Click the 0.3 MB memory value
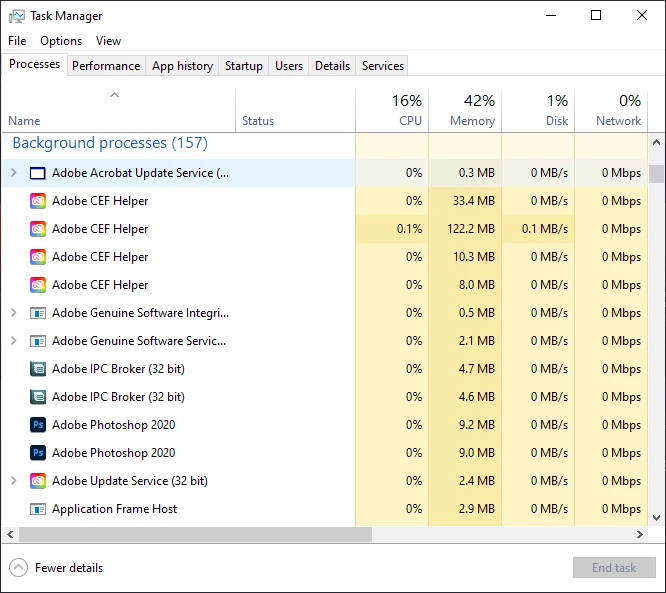Image resolution: width=666 pixels, height=593 pixels. tap(477, 173)
